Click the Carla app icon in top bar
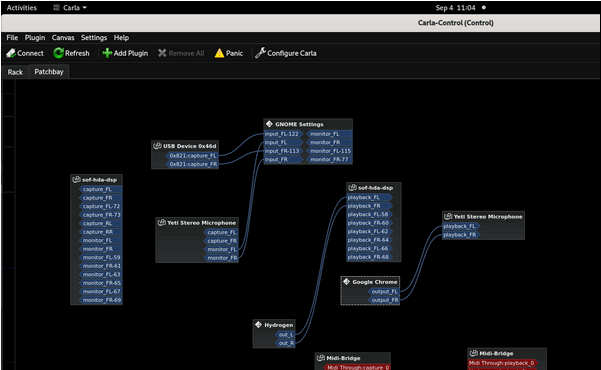 pyautogui.click(x=56, y=7)
